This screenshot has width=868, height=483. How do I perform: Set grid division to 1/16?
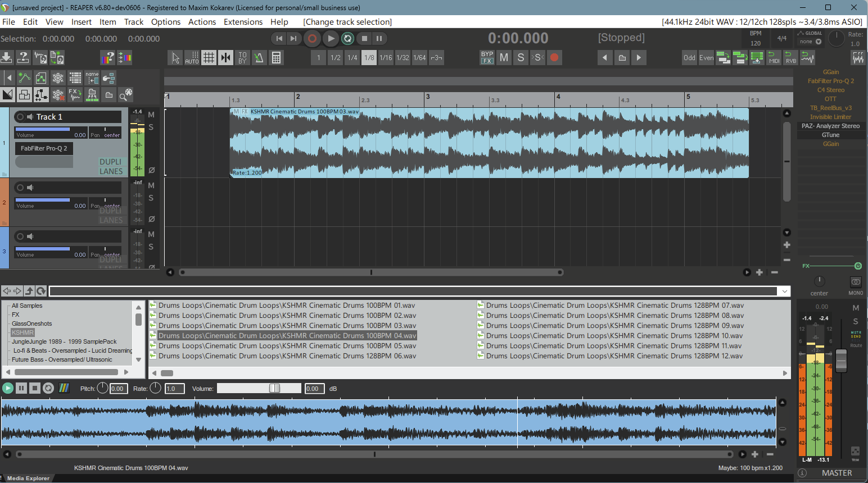386,57
